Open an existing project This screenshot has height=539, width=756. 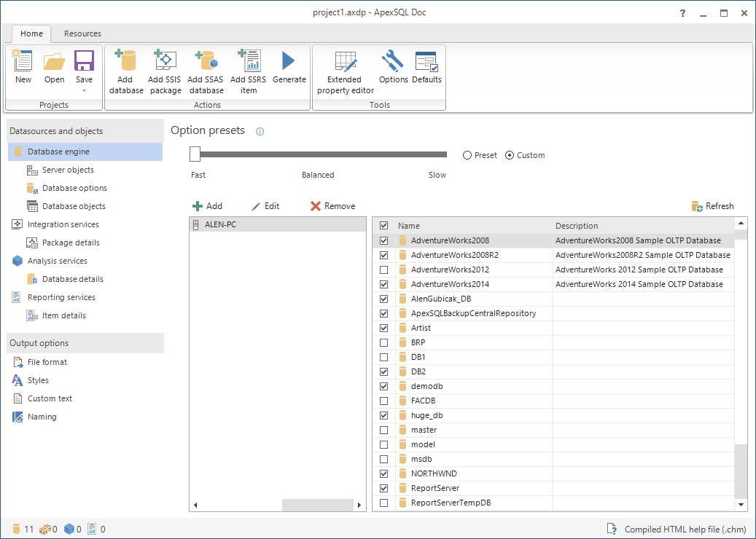coord(54,67)
